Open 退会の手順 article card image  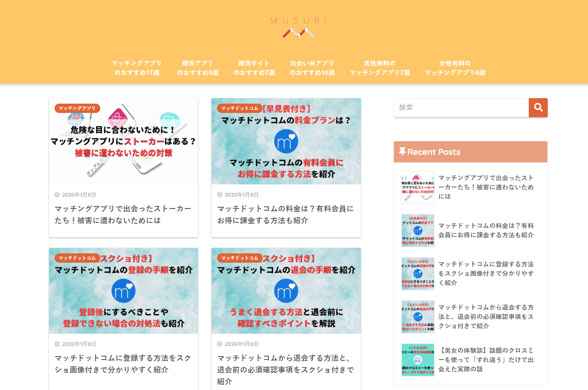pos(286,291)
